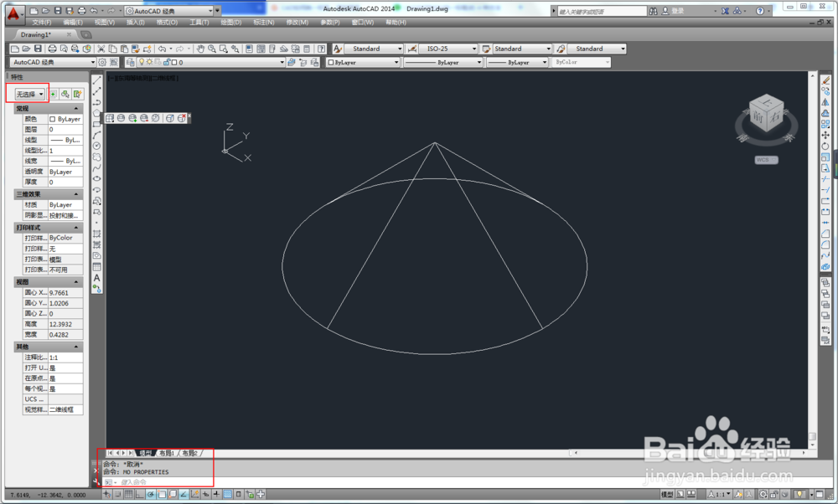Screen dimensions: 838x504
Task: Click the Move tool in modify toolbar
Action: [x=825, y=135]
